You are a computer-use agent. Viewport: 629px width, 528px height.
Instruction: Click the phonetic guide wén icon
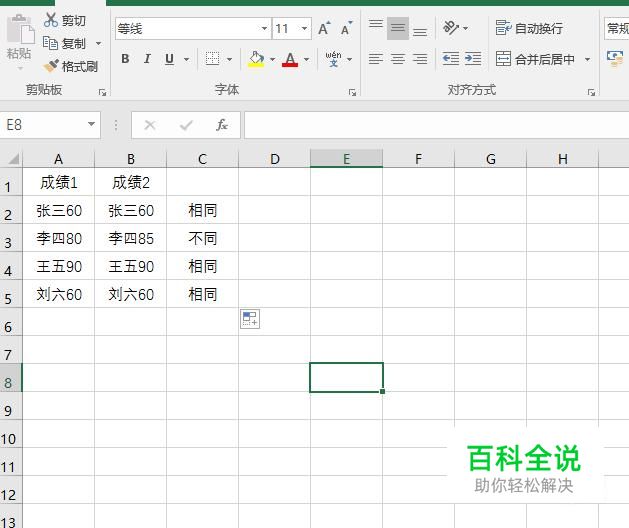(333, 59)
